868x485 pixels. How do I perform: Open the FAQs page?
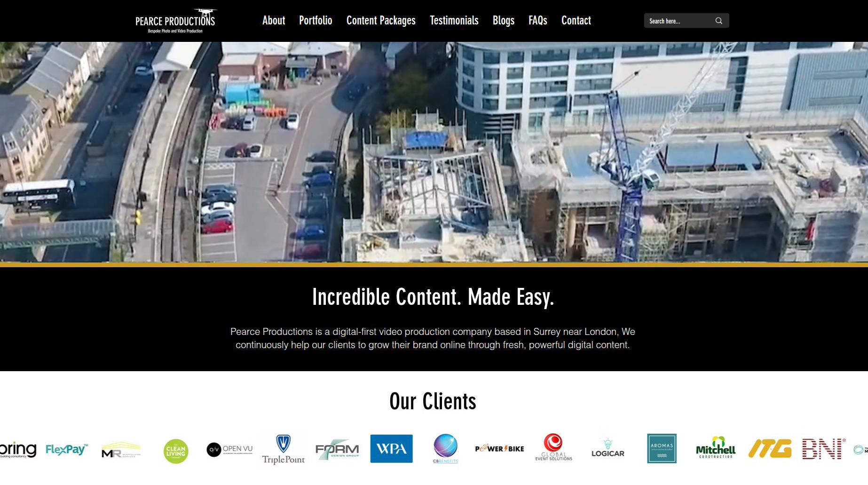click(x=537, y=21)
